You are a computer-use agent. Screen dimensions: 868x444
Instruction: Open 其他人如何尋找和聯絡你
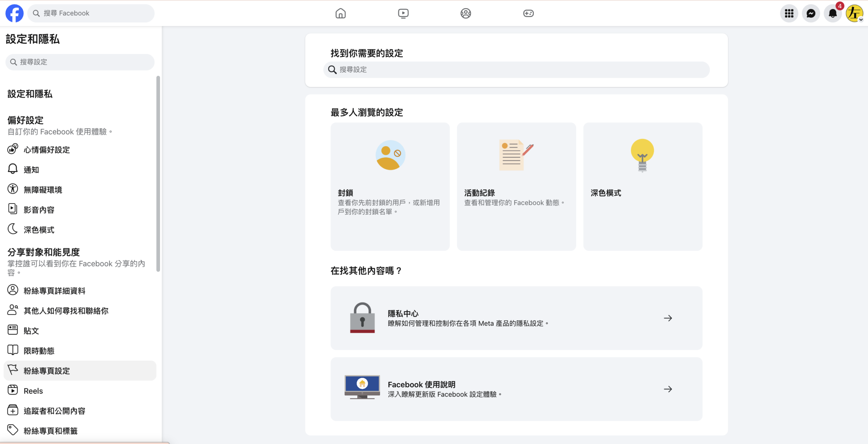pos(80,311)
